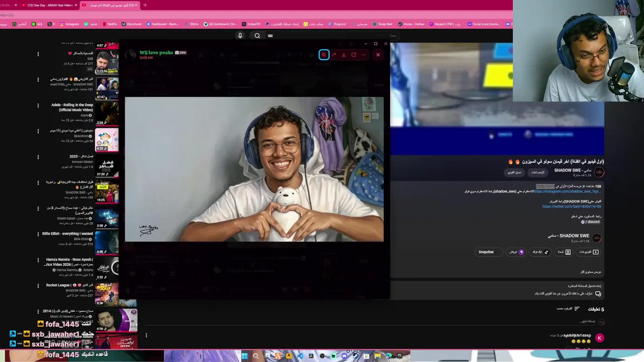Click the live chat replay icon

click(598, 294)
